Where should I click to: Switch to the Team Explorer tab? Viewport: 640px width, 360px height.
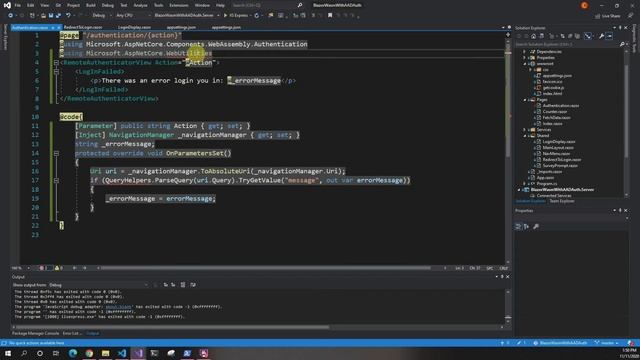pos(562,201)
